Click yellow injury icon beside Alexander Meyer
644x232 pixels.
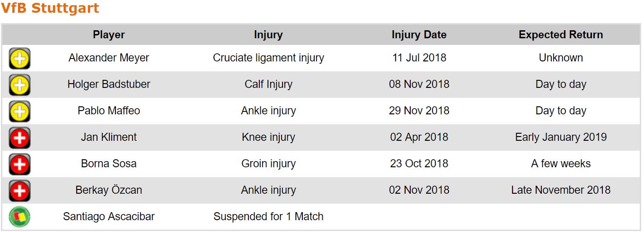(x=19, y=59)
